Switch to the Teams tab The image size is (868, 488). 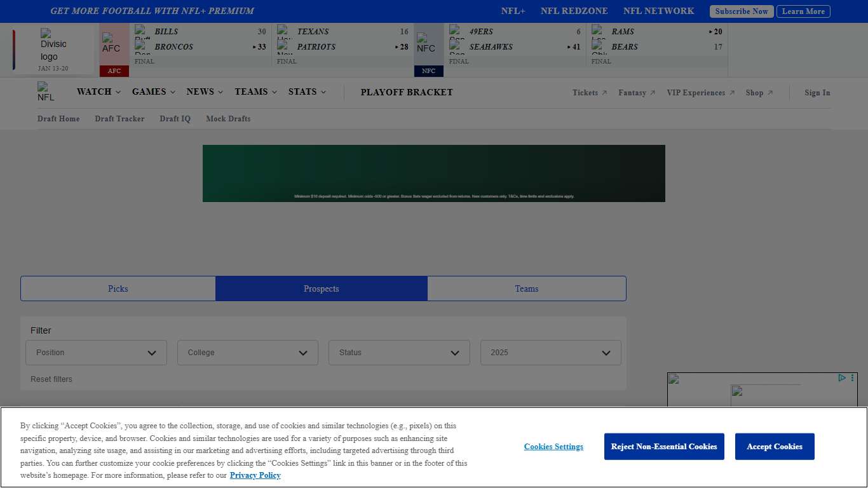pos(527,288)
